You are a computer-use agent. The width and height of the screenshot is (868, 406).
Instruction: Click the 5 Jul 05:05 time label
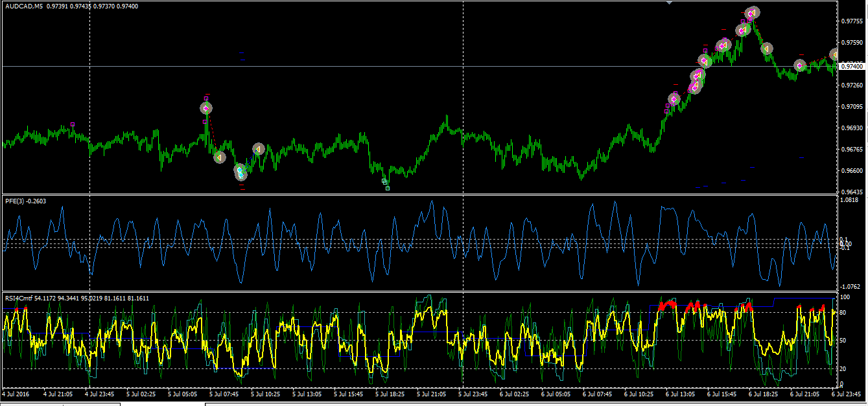[x=182, y=394]
